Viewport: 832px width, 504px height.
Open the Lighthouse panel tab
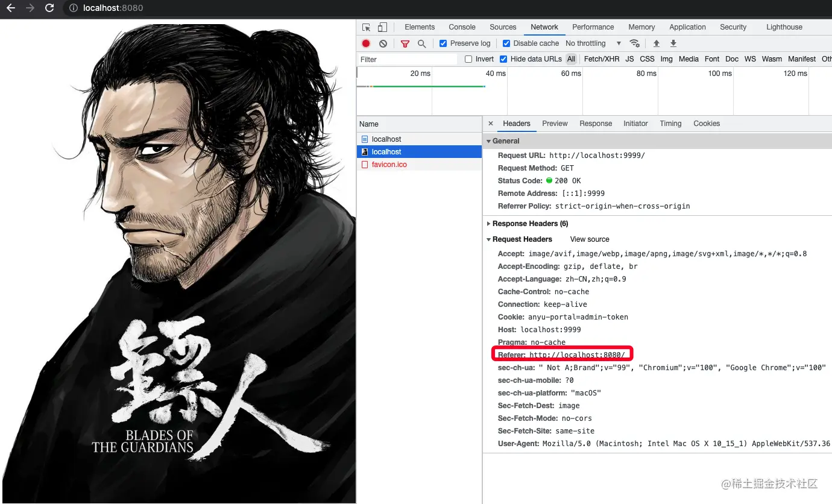[x=784, y=27]
